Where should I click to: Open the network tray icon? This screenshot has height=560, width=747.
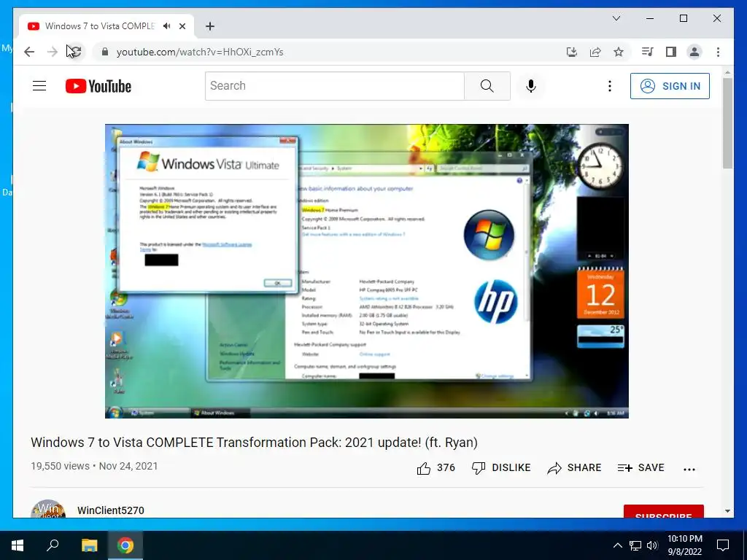click(x=635, y=545)
